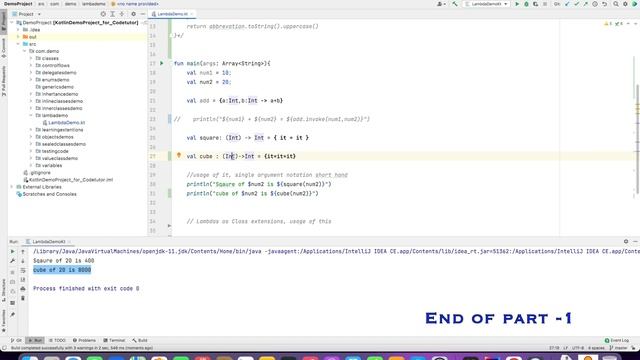Screen dimensions: 640x360
Task: Click Expand All icon in Project panel
Action: (112, 14)
